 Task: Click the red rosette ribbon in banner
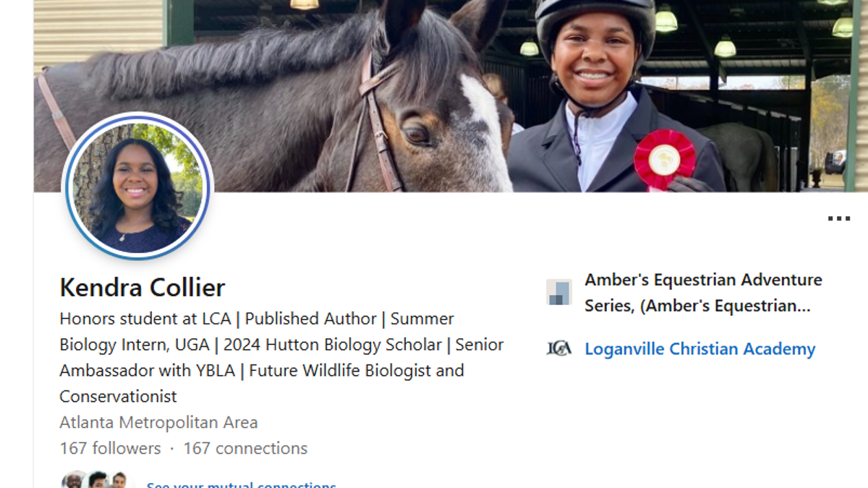(664, 159)
